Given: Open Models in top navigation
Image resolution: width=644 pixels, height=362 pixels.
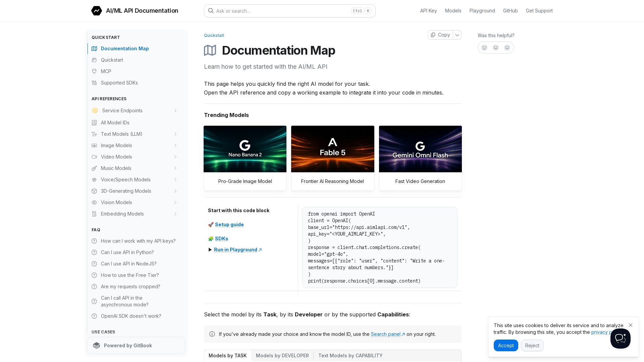Looking at the screenshot, I should click(453, 11).
